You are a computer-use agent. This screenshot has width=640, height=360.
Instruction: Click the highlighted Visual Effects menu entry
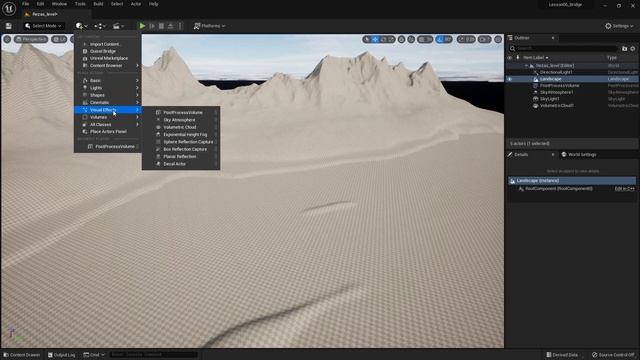tap(108, 110)
